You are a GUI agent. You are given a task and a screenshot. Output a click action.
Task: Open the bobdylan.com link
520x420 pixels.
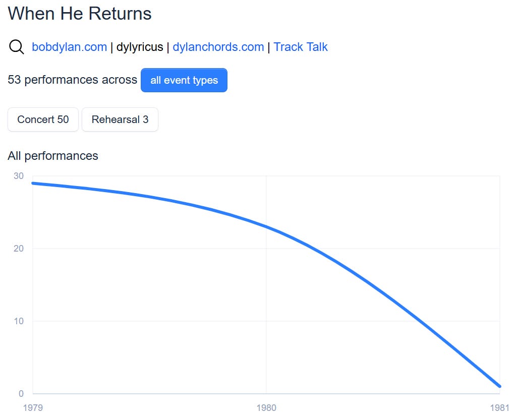tap(69, 47)
